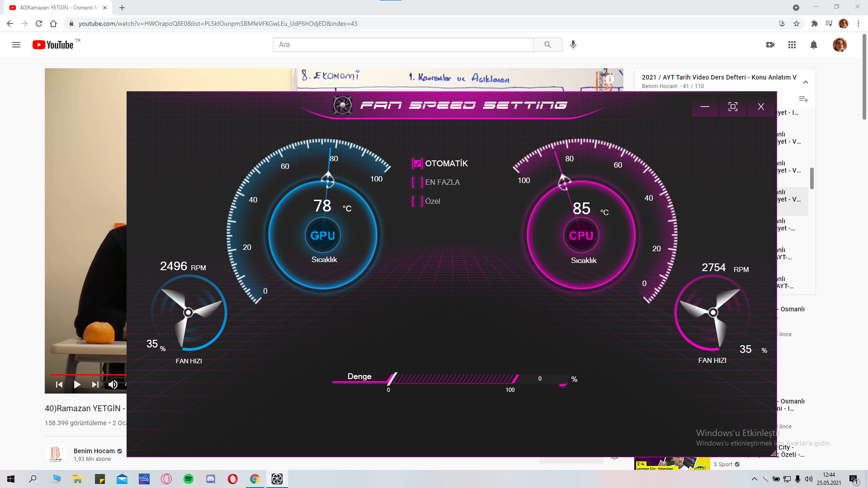Enable the OTOMATİK fan mode checkbox

417,164
